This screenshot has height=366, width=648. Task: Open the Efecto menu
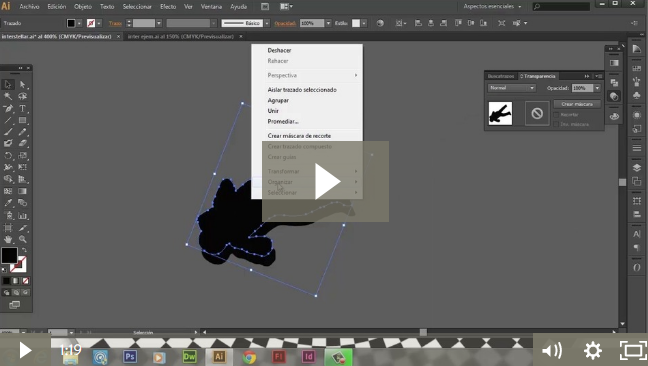coord(168,7)
